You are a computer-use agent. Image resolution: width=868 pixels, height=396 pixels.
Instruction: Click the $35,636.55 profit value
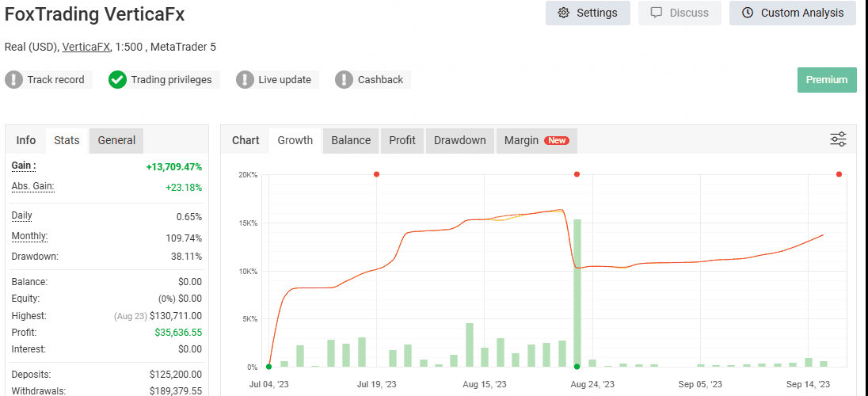[x=178, y=333]
